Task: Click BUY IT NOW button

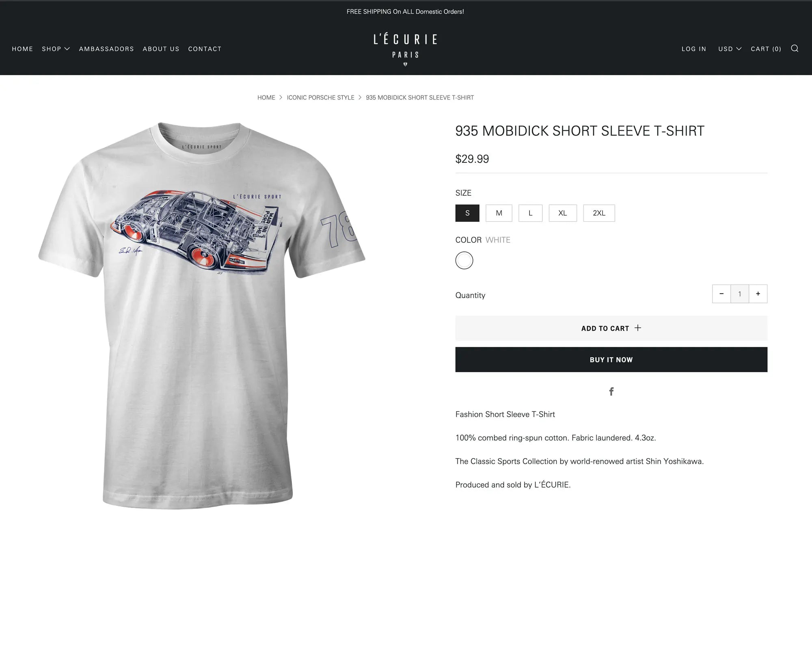Action: (611, 359)
